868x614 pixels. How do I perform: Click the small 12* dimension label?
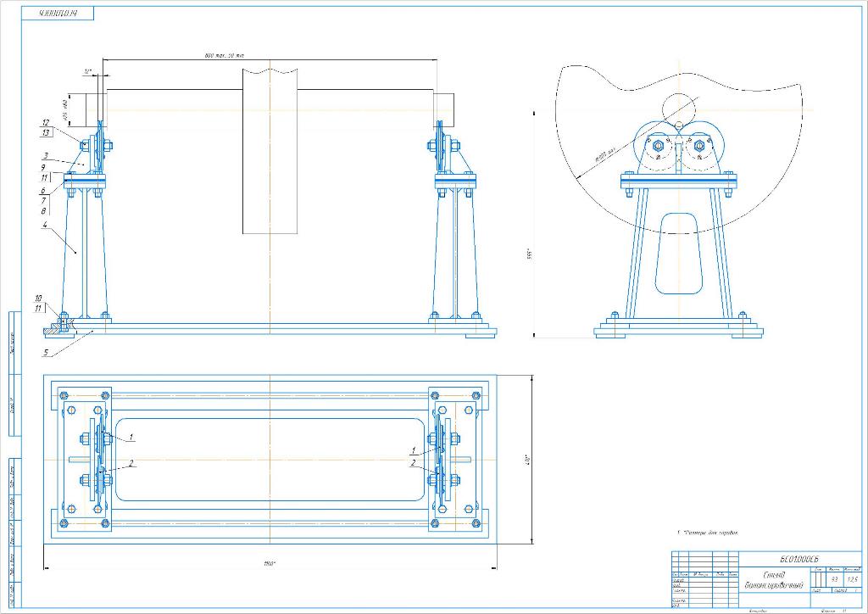coord(87,71)
